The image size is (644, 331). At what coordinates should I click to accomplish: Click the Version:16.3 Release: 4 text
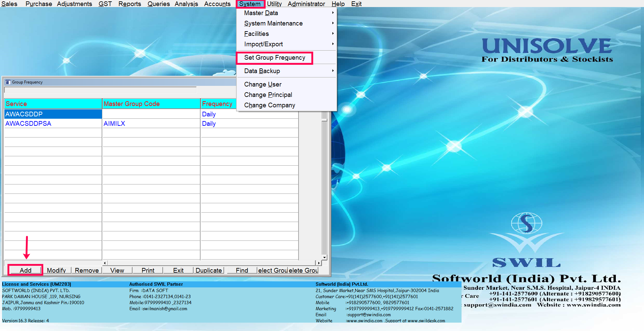point(25,321)
